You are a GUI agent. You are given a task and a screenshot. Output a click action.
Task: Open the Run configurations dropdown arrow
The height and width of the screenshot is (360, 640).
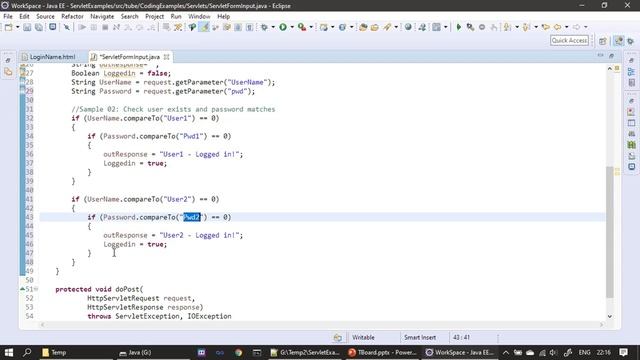click(291, 27)
